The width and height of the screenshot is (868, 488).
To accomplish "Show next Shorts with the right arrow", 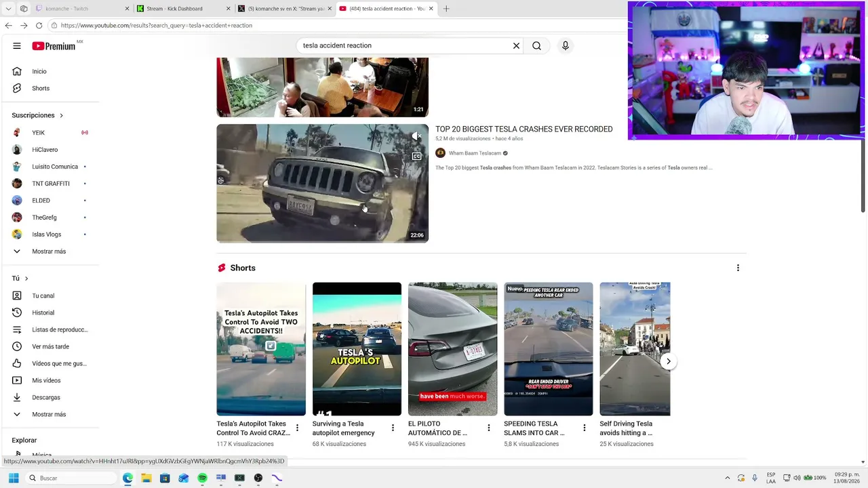I will coord(669,361).
